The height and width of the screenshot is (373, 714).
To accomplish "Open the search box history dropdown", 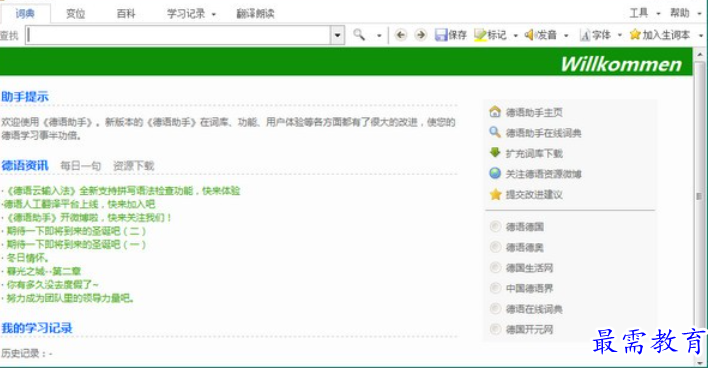I will 337,35.
